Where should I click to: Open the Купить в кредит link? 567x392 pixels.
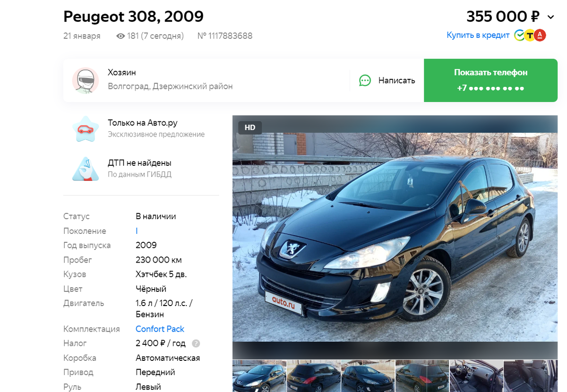tap(478, 35)
